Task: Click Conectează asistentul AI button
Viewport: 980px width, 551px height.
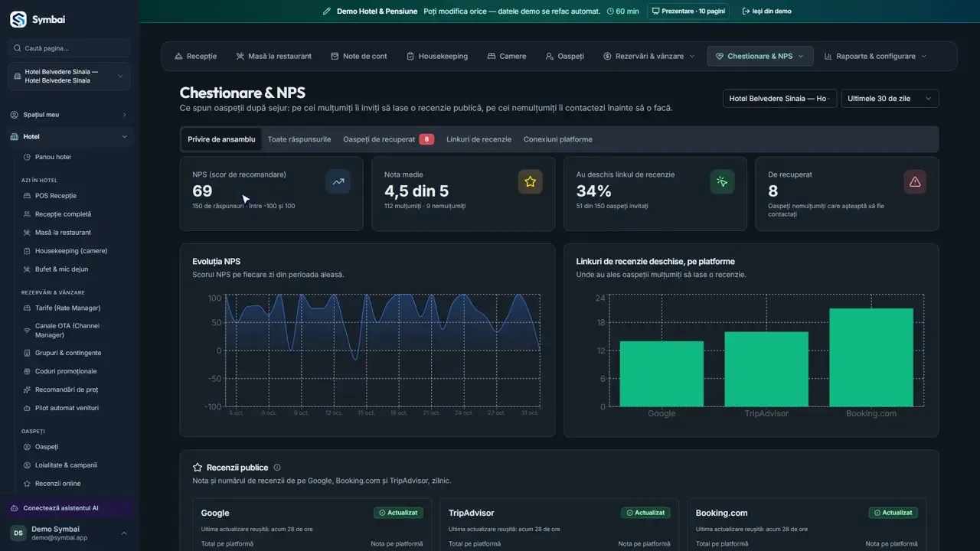Action: pyautogui.click(x=70, y=508)
